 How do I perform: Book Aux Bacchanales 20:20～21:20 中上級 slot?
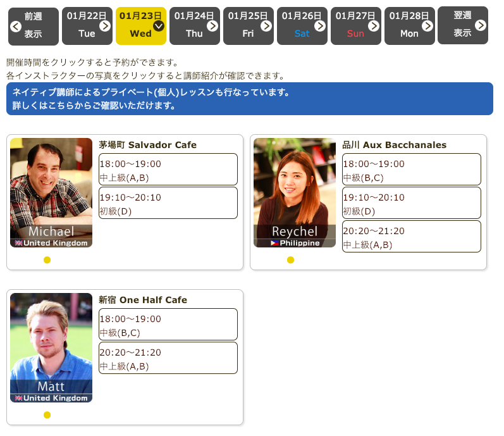click(x=411, y=237)
